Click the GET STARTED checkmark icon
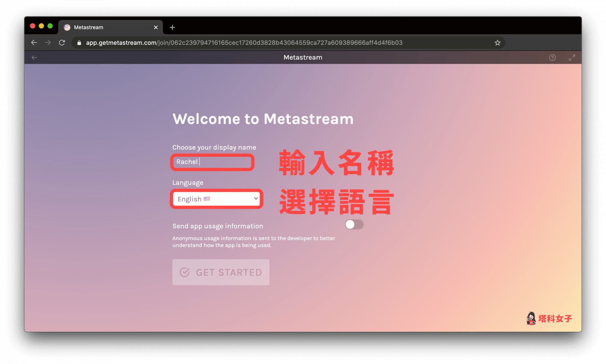This screenshot has height=364, width=606. tap(185, 272)
